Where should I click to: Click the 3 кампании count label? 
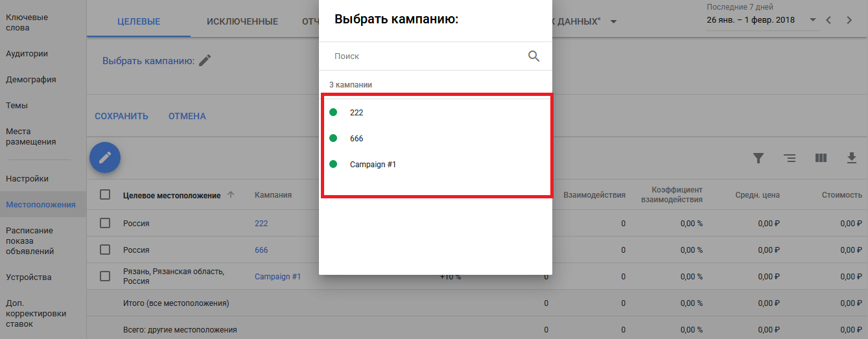point(351,85)
